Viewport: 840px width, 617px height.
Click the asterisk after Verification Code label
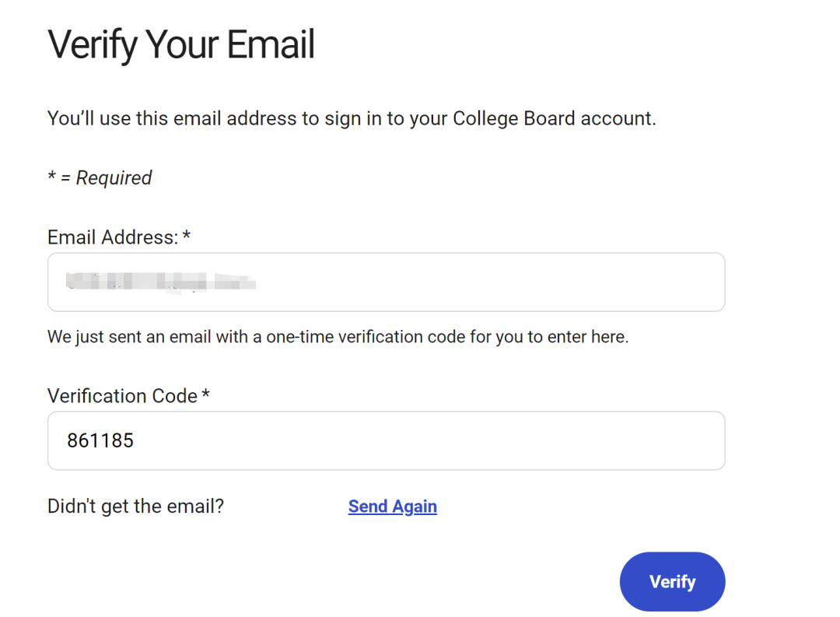(206, 395)
